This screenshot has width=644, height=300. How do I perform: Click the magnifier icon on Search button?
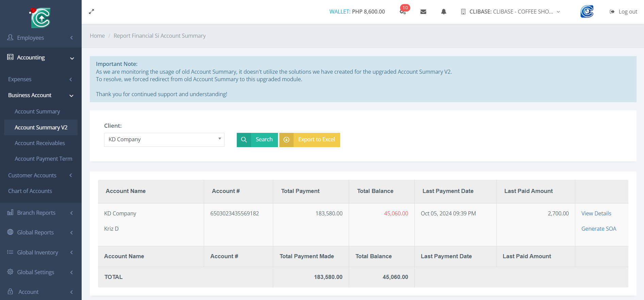click(x=244, y=140)
